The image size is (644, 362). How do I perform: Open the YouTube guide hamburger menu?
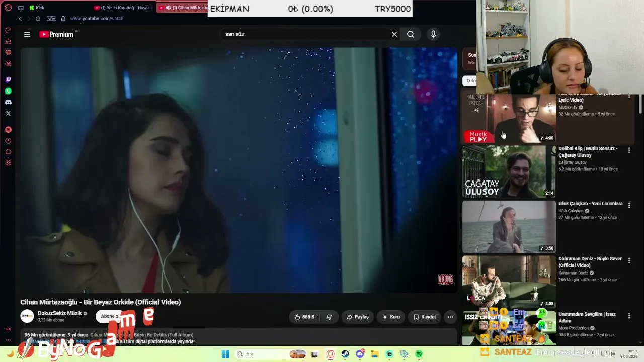click(x=27, y=34)
